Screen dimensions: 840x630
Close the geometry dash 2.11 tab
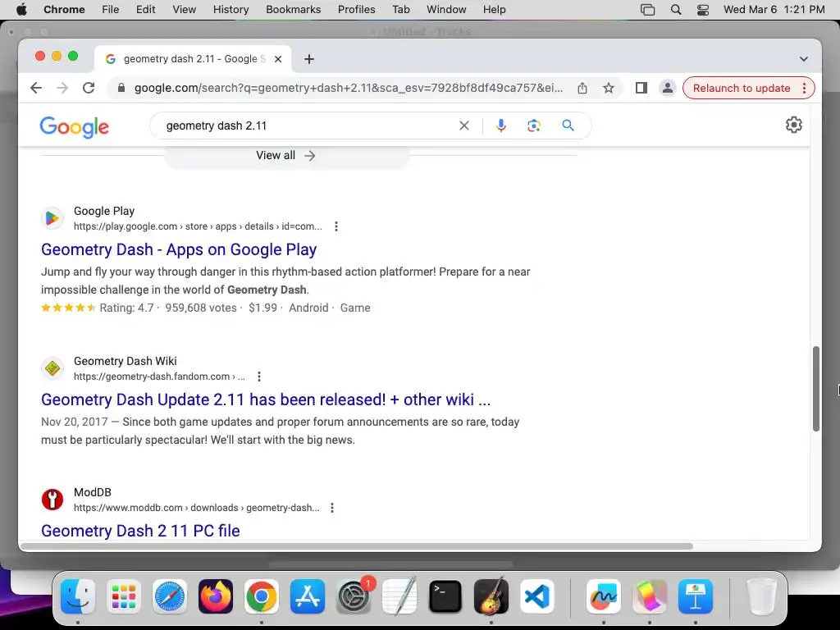click(x=278, y=59)
